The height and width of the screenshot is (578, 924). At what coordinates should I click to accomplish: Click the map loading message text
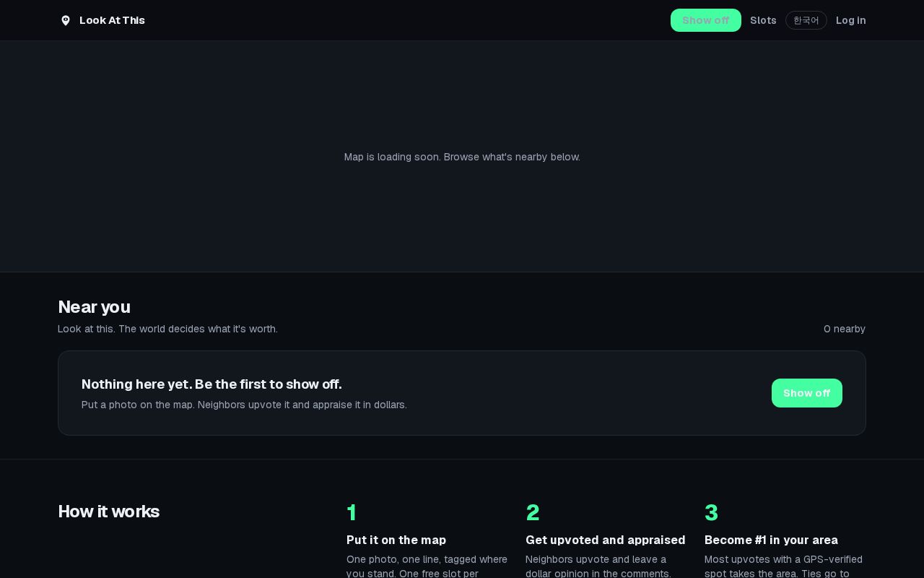(462, 157)
